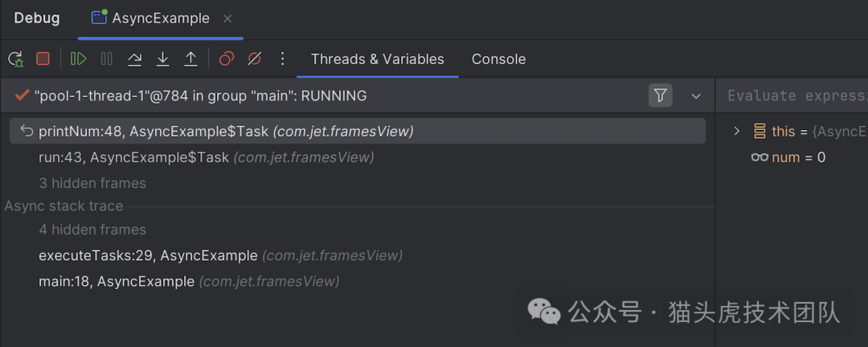
Task: Expand the 'this' variable node
Action: point(736,131)
